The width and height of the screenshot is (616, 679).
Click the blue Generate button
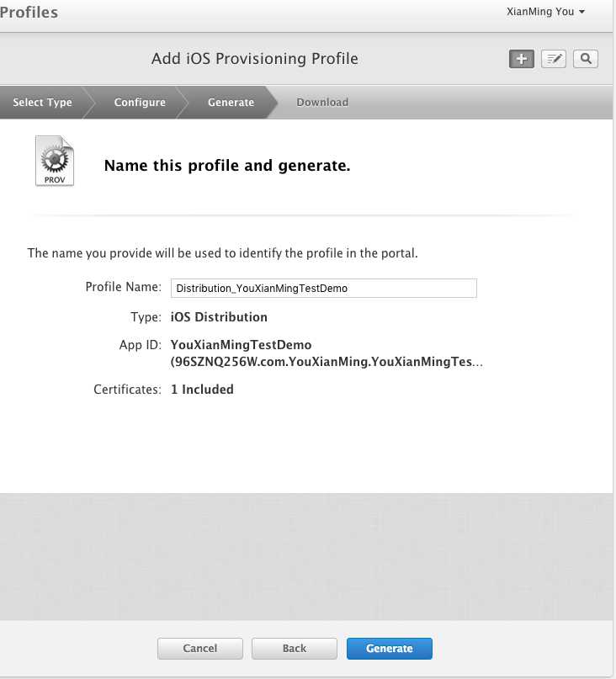(x=390, y=649)
